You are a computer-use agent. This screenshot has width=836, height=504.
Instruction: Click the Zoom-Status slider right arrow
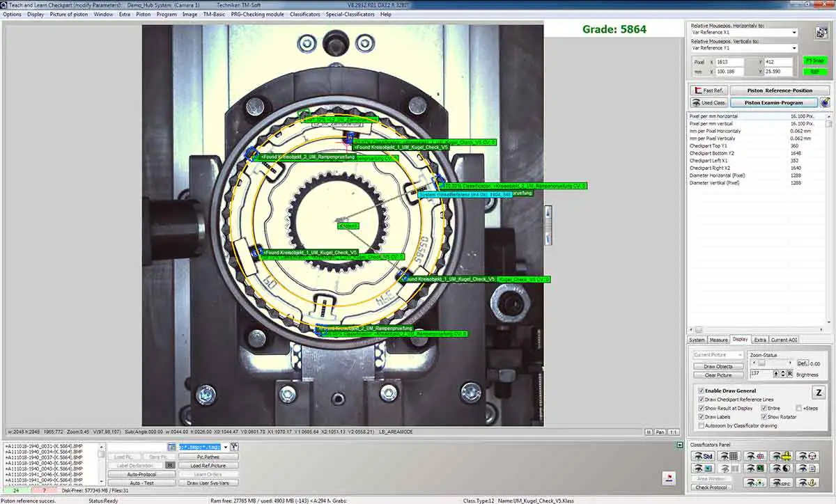pyautogui.click(x=790, y=363)
